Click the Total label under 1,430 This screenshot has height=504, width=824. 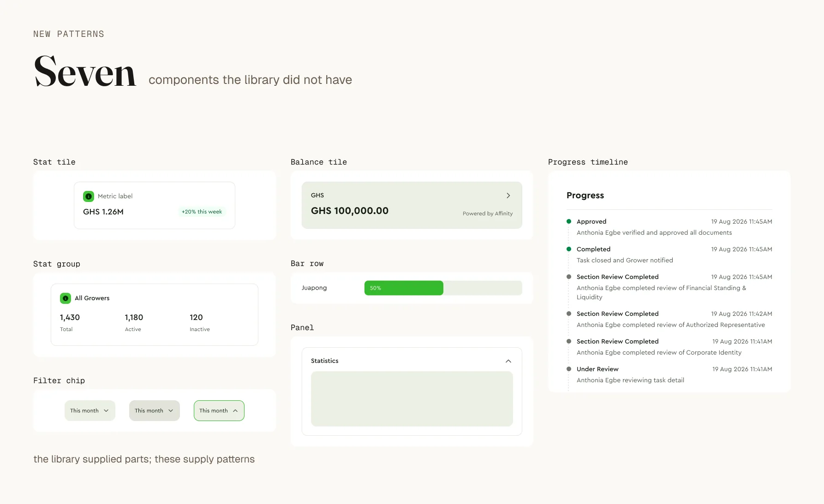pos(66,329)
